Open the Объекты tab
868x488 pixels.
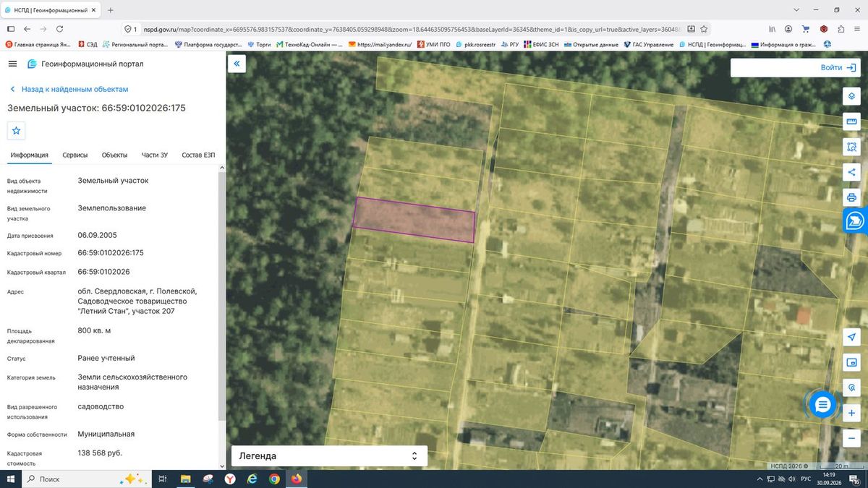114,155
